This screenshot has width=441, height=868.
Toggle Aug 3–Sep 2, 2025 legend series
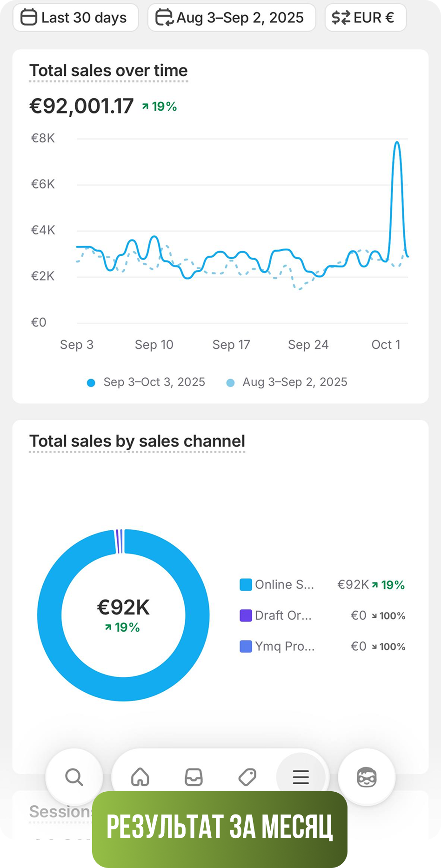tap(287, 382)
